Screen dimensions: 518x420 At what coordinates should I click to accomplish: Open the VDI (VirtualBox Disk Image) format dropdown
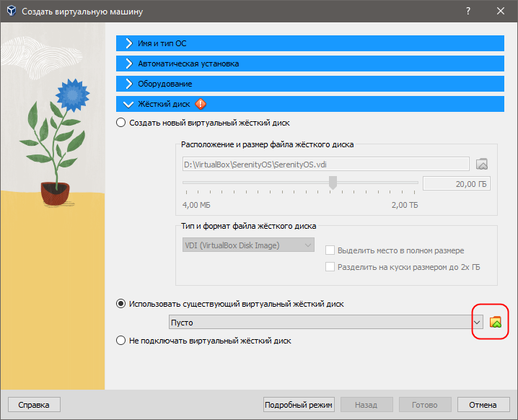248,245
